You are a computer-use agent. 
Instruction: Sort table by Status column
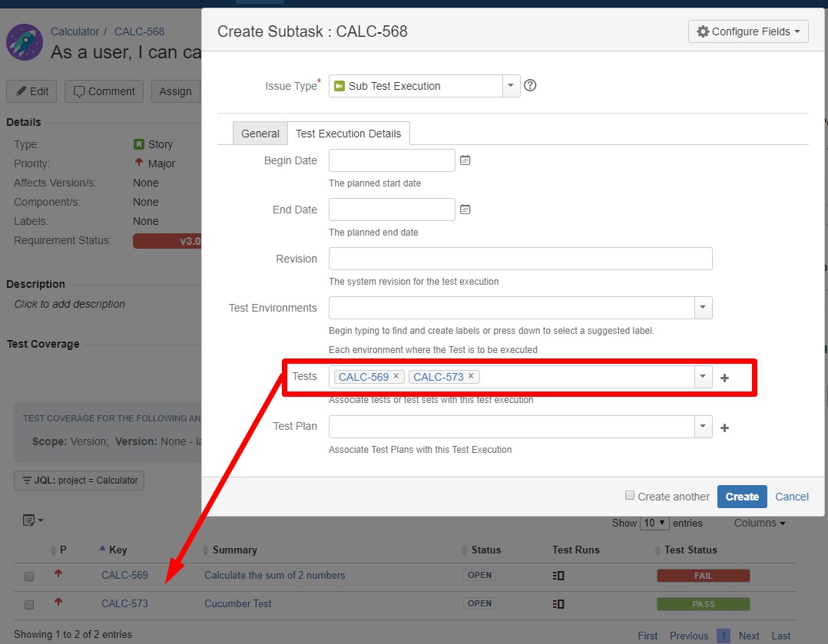click(481, 550)
